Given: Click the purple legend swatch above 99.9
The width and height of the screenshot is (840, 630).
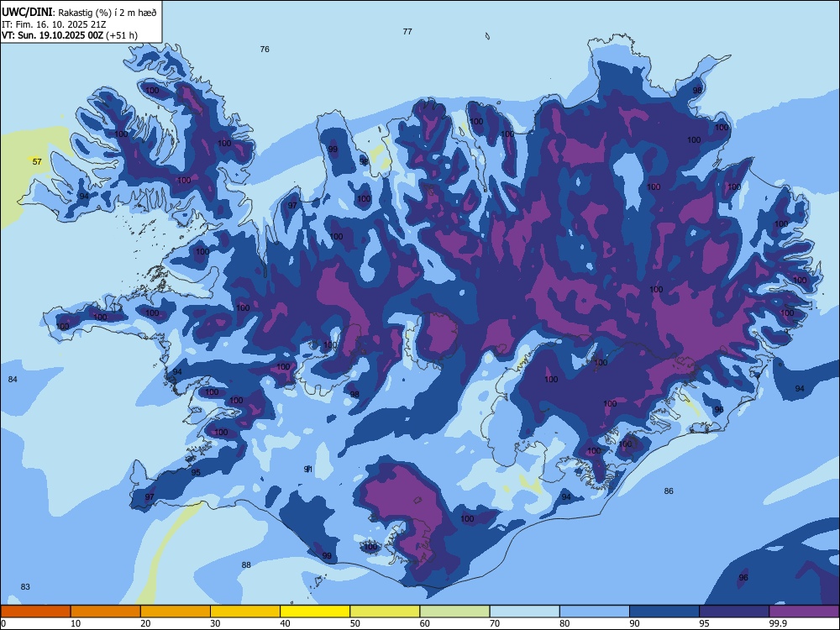Looking at the screenshot, I should pos(804,612).
